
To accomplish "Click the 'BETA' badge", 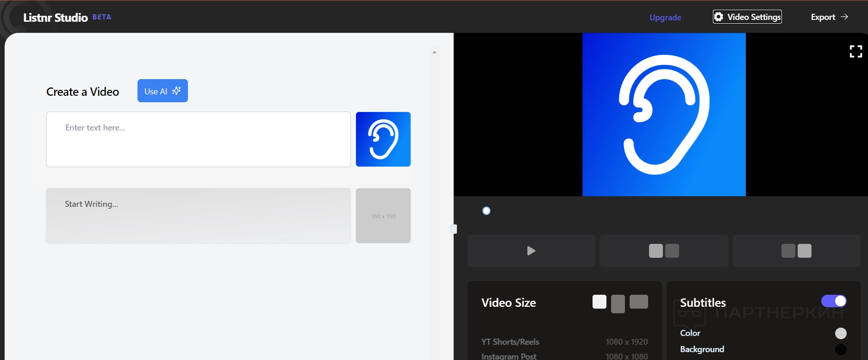I will [x=102, y=17].
